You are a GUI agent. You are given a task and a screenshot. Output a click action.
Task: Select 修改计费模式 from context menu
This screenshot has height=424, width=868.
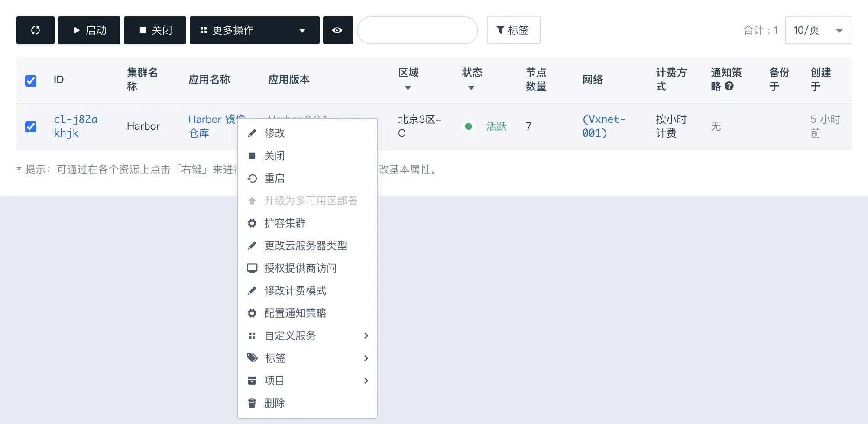(x=295, y=291)
